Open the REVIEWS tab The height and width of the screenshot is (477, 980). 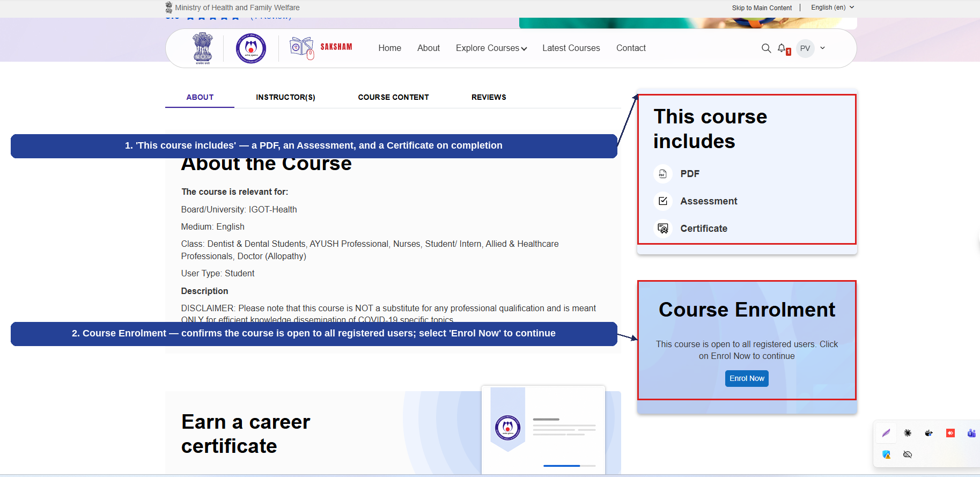(489, 97)
